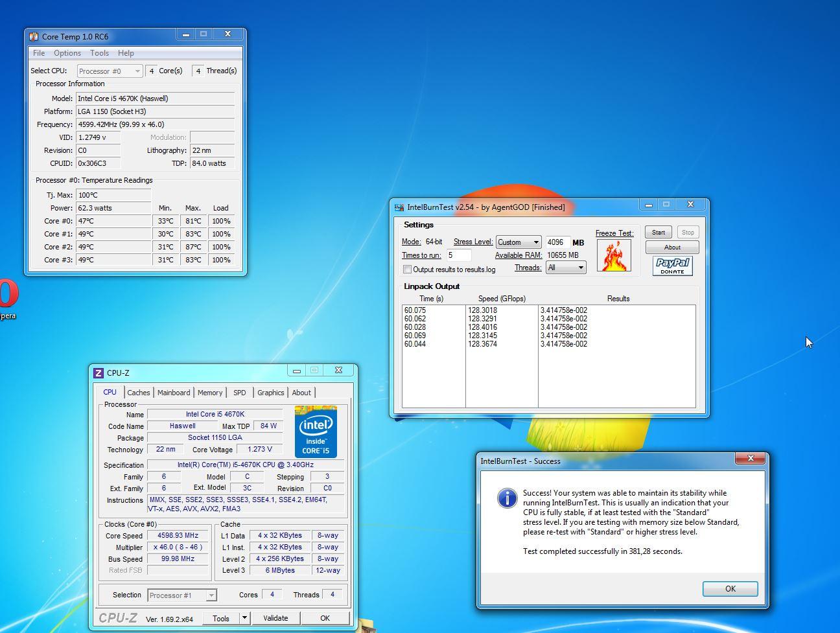Image resolution: width=840 pixels, height=633 pixels.
Task: Click the Tj. Max value 100°C
Action: [113, 195]
